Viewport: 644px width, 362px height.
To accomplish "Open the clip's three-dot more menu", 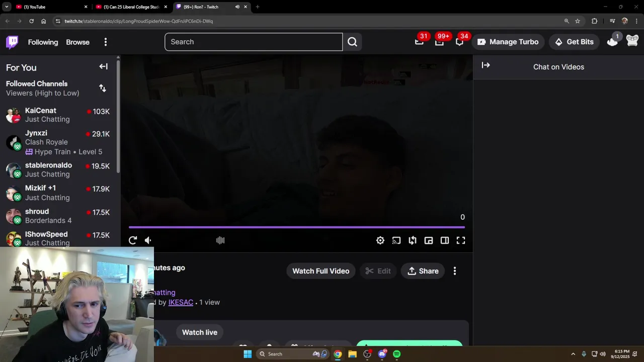I will 455,271.
